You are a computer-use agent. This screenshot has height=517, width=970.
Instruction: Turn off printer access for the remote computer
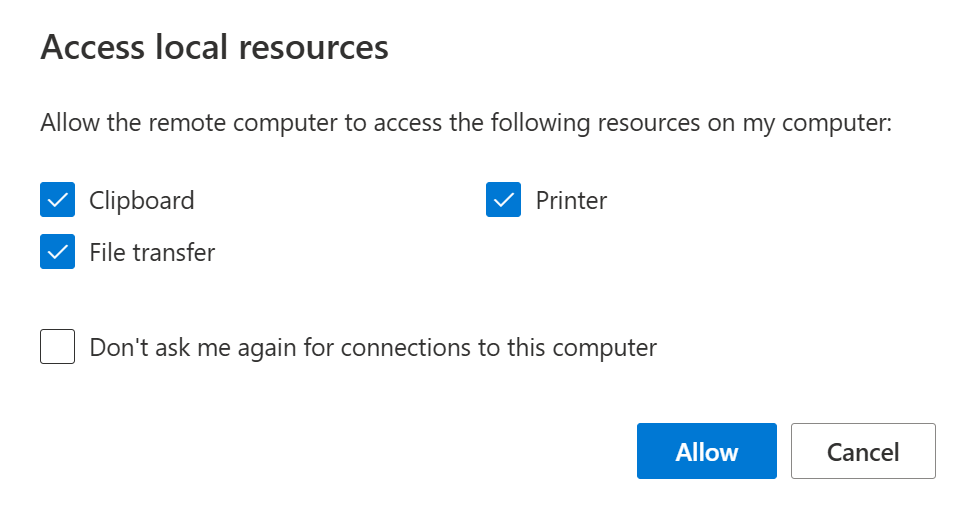click(504, 200)
